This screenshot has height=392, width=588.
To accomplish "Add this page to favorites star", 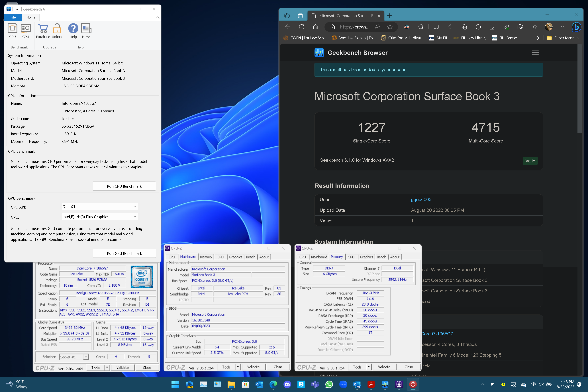I will (x=390, y=27).
